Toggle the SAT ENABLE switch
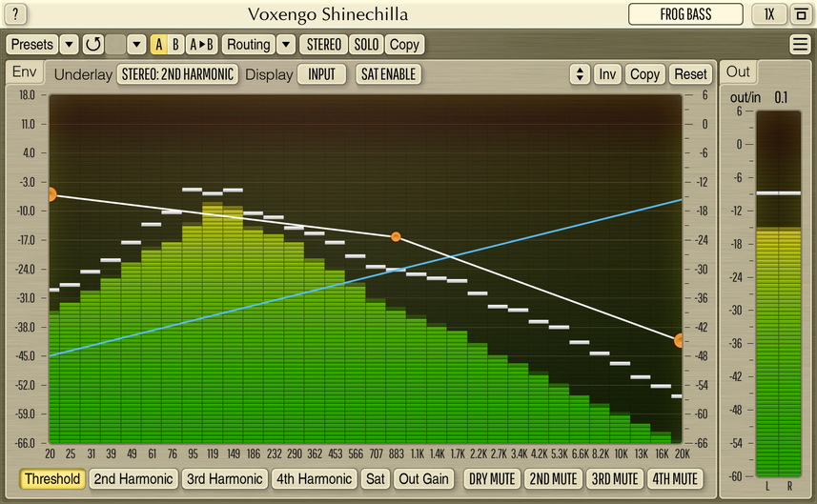The height and width of the screenshot is (504, 817). [389, 74]
